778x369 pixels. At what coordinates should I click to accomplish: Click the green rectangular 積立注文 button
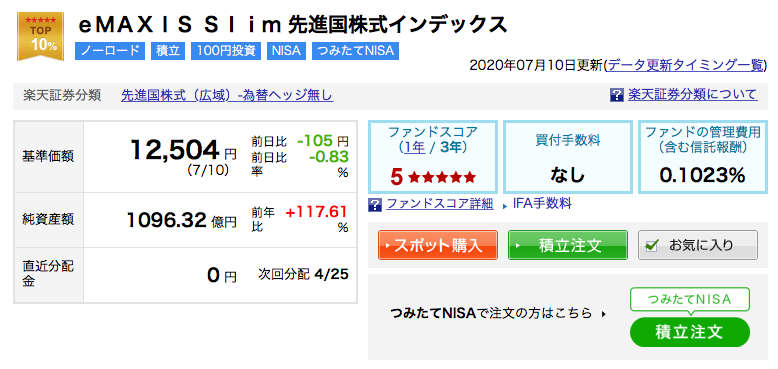pos(568,245)
